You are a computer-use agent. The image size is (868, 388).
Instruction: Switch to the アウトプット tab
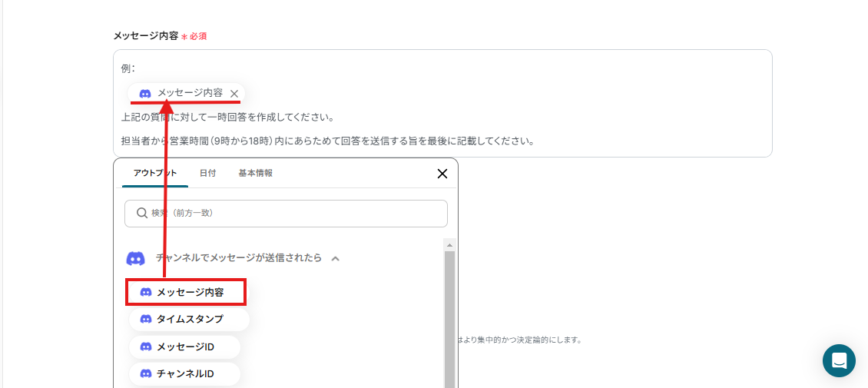pos(155,173)
